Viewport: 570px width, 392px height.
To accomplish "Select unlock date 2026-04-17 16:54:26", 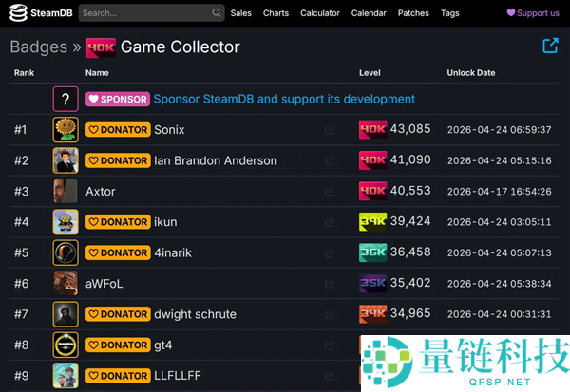I will 499,192.
